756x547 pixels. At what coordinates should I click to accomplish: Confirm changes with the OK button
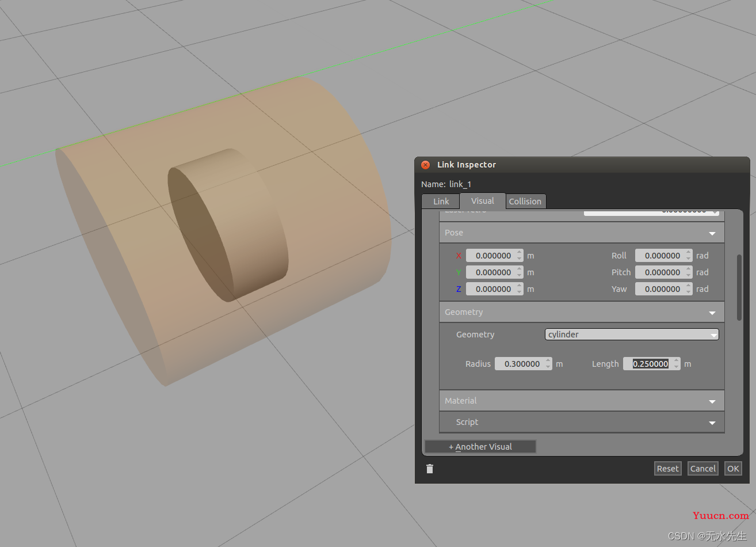click(733, 469)
